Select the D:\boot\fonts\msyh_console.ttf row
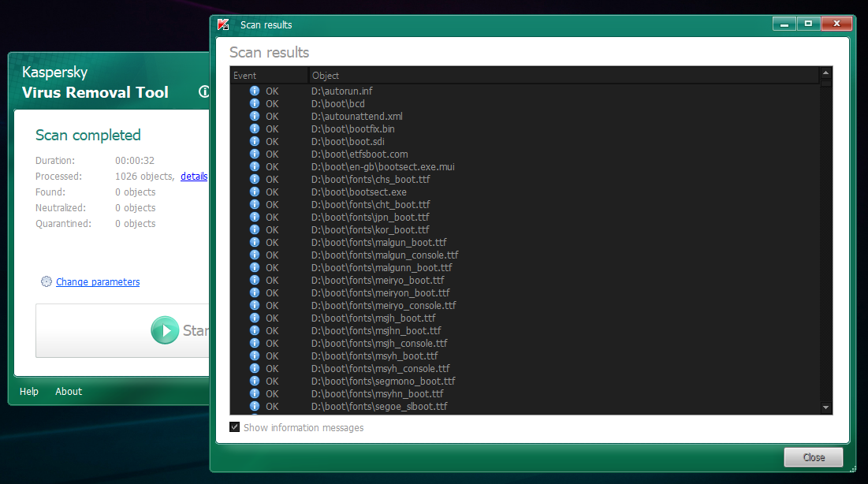Screen dimensions: 868x484 [525, 369]
